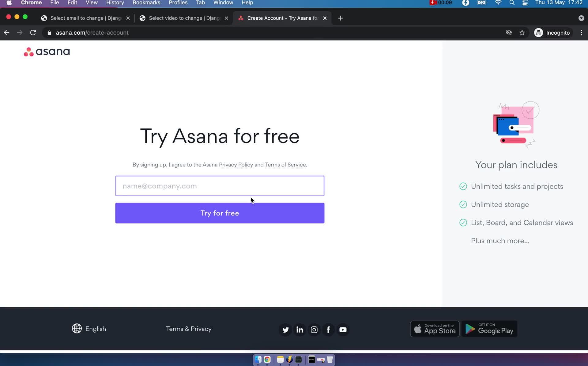Click the browser forward arrow
This screenshot has height=366, width=588.
tap(20, 32)
